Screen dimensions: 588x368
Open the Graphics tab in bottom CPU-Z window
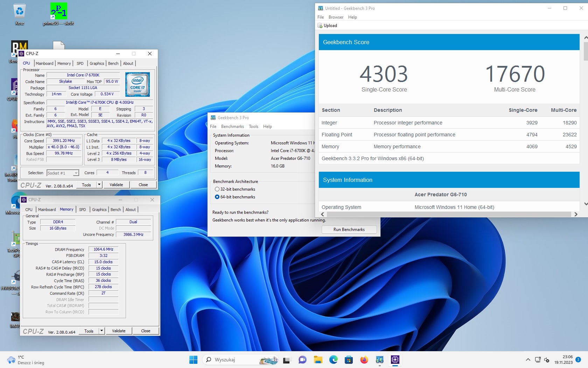coord(99,210)
